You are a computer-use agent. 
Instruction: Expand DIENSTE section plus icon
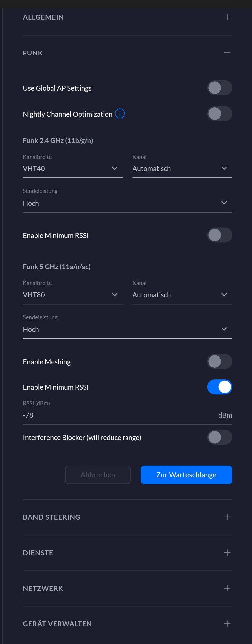click(x=227, y=553)
